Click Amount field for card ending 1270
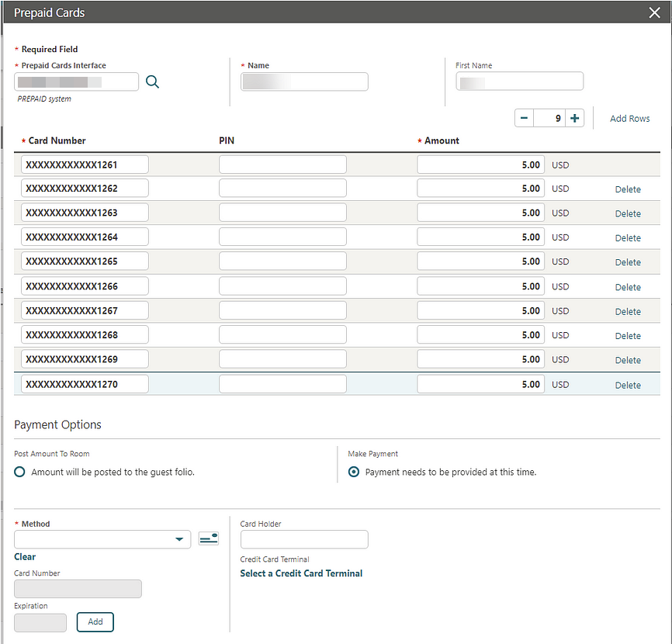 pos(480,384)
